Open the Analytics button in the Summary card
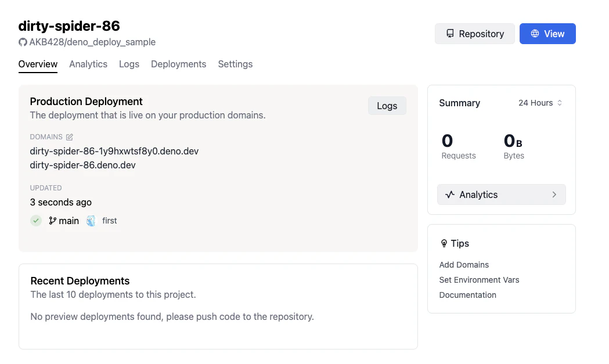This screenshot has width=609, height=364. [x=502, y=194]
